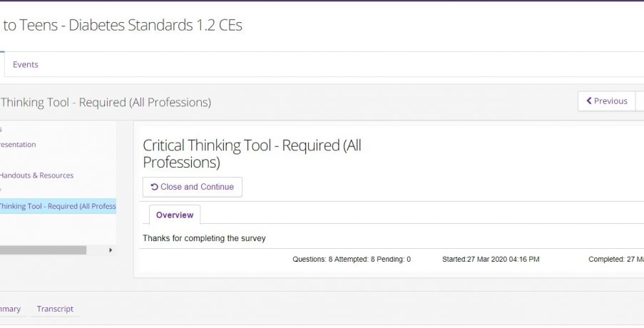Click the sidebar horizontal scrollbar thumb
644x328 pixels.
(43, 250)
